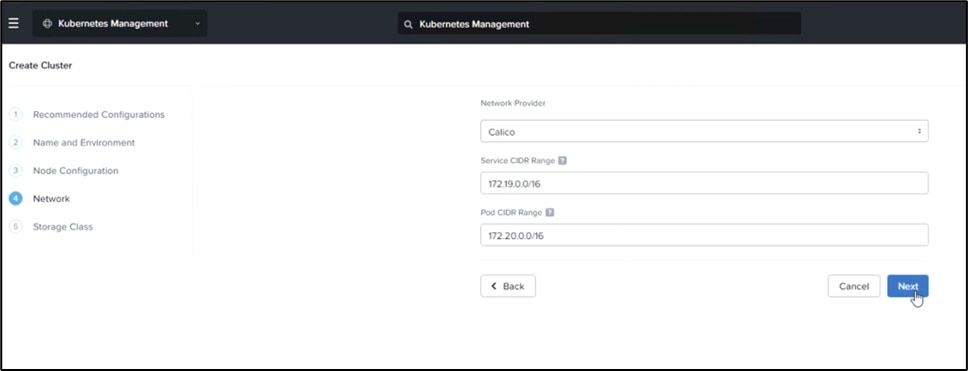Select step 5 circle icon
Viewport: 968px width, 371px height.
[x=16, y=227]
